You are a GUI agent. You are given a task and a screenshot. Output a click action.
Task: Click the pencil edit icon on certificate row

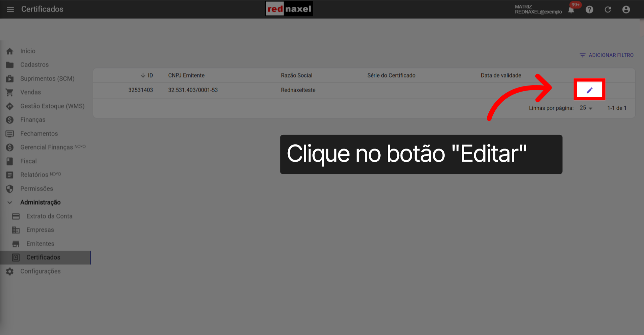click(x=590, y=89)
